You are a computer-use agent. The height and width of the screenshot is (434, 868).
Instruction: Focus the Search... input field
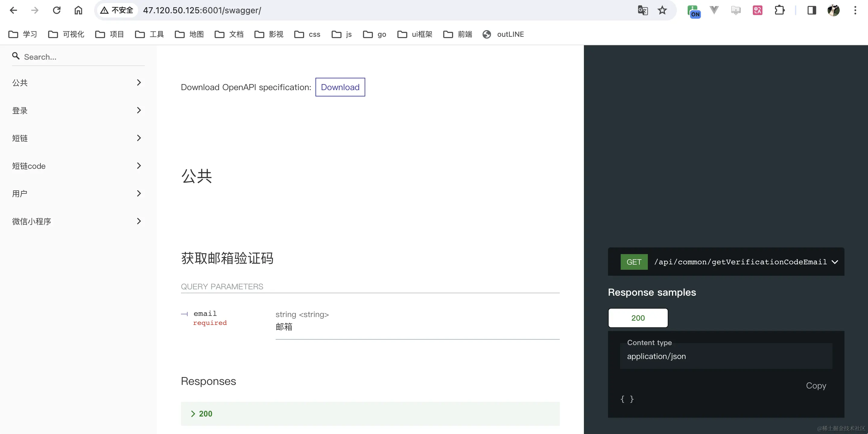(x=84, y=57)
